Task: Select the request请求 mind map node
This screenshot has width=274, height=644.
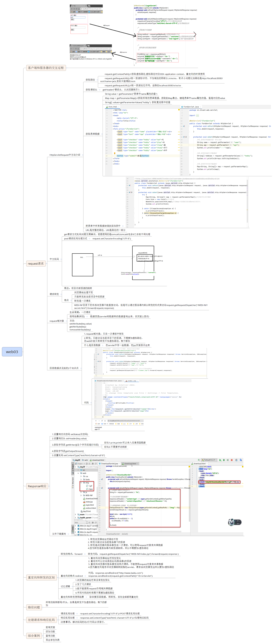Action: 36,263
